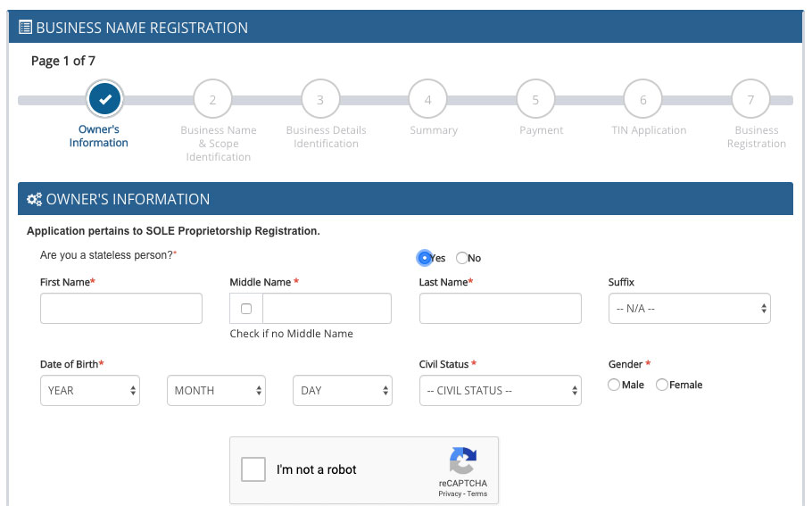812x506 pixels.
Task: Select Yes for stateless person
Action: coord(424,257)
